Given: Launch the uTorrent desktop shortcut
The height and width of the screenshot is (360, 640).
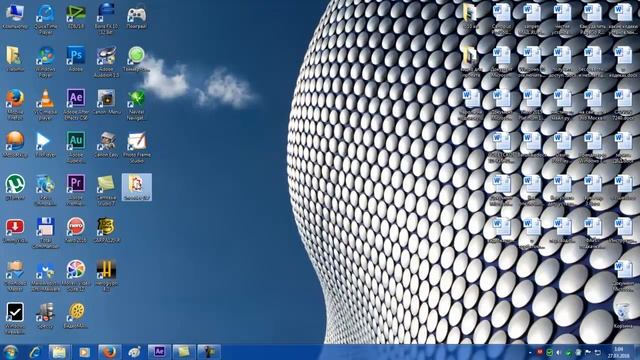Looking at the screenshot, I should tap(15, 187).
